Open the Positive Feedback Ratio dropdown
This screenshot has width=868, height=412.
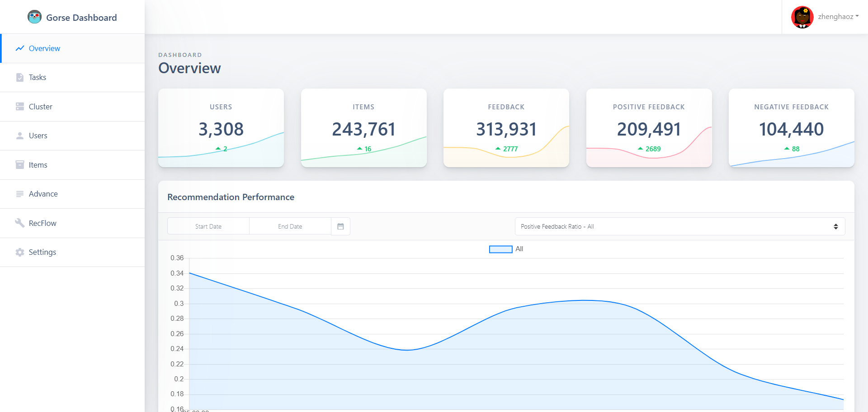coord(679,226)
